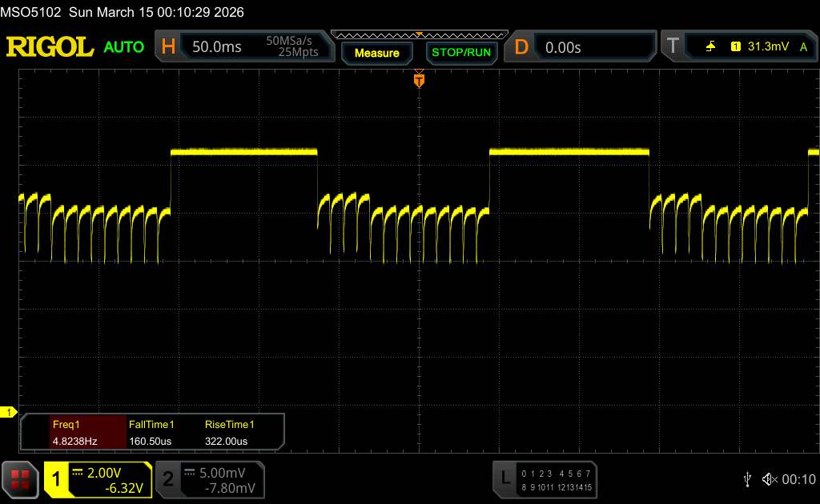Open the horizontal delay D icon

pyautogui.click(x=521, y=47)
